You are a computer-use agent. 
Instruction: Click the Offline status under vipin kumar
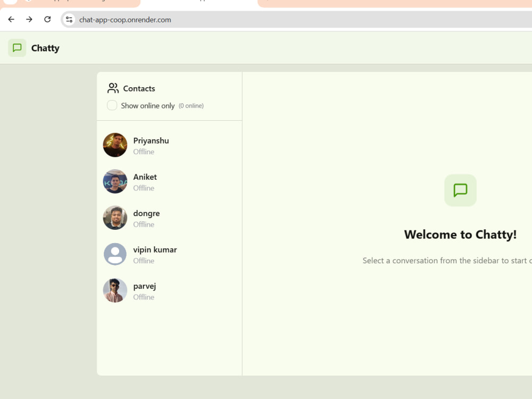click(144, 261)
